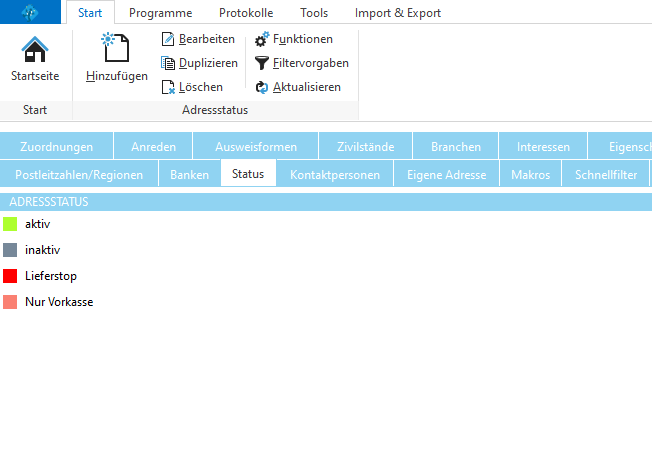Click the Filtervorgaben button label
Image resolution: width=652 pixels, height=451 pixels.
pyautogui.click(x=311, y=63)
